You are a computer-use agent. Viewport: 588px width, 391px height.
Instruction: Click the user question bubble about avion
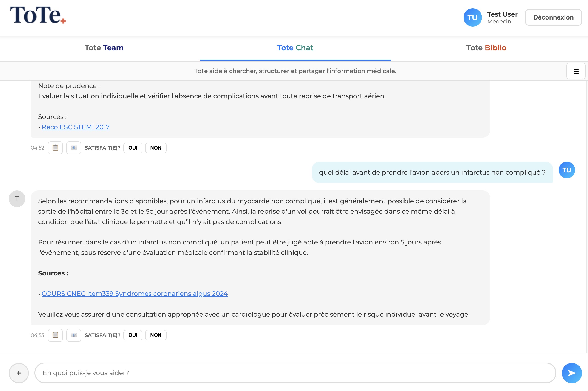coord(432,173)
